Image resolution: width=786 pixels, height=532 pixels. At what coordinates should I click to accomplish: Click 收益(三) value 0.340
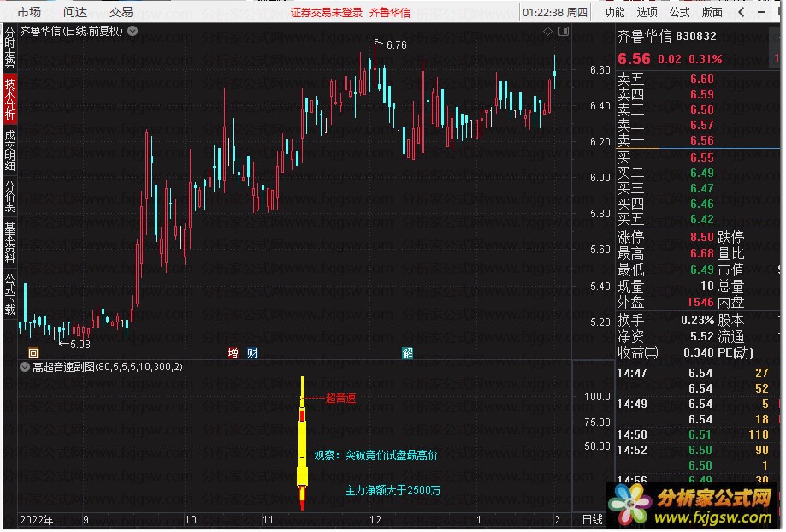[699, 353]
